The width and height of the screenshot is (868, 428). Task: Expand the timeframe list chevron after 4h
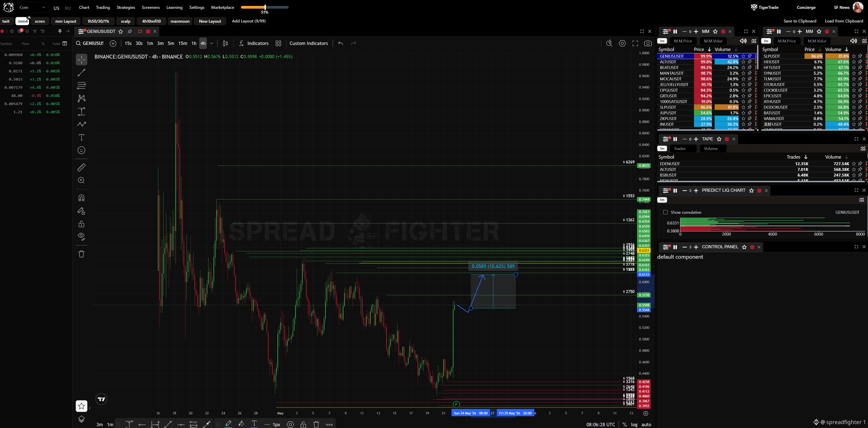click(x=212, y=43)
